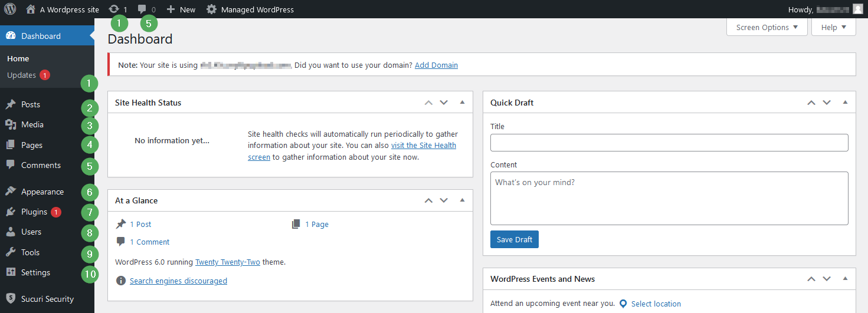
Task: Click the Tools wrench icon in sidebar
Action: click(x=11, y=252)
